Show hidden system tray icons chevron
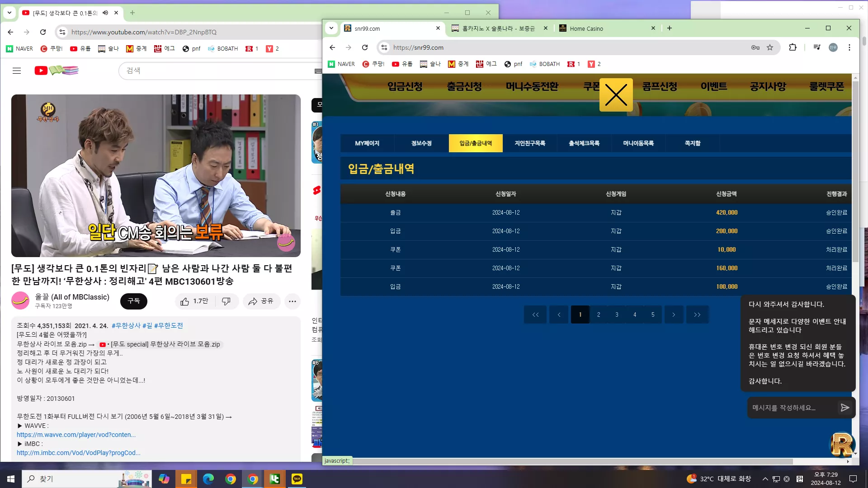Screen dimensions: 868x488 pos(765,479)
